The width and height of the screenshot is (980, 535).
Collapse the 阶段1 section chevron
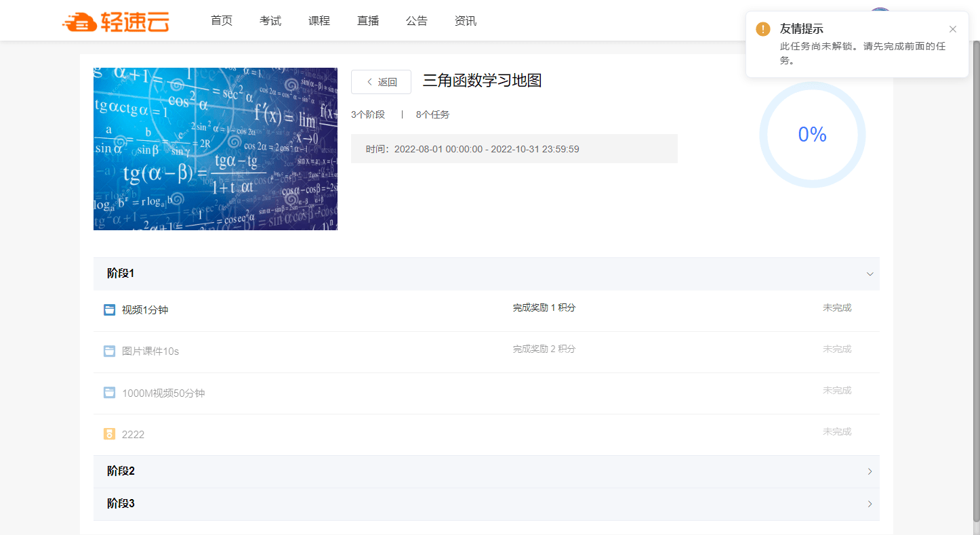870,274
